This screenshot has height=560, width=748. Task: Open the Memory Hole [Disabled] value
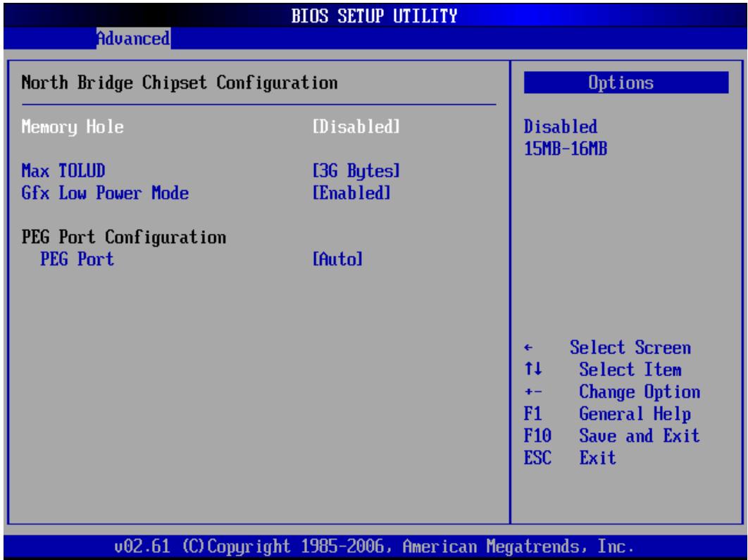point(356,127)
